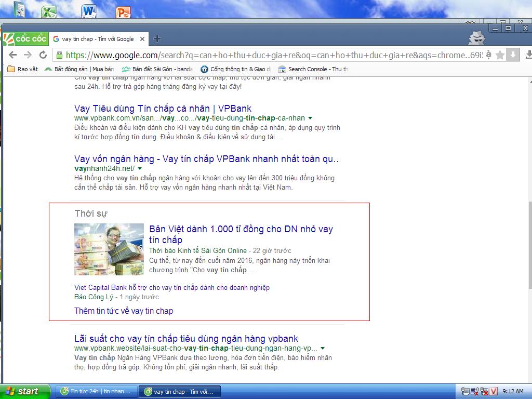Click the UniKey 'V' tray icon
The height and width of the screenshot is (399, 532).
[x=494, y=392]
